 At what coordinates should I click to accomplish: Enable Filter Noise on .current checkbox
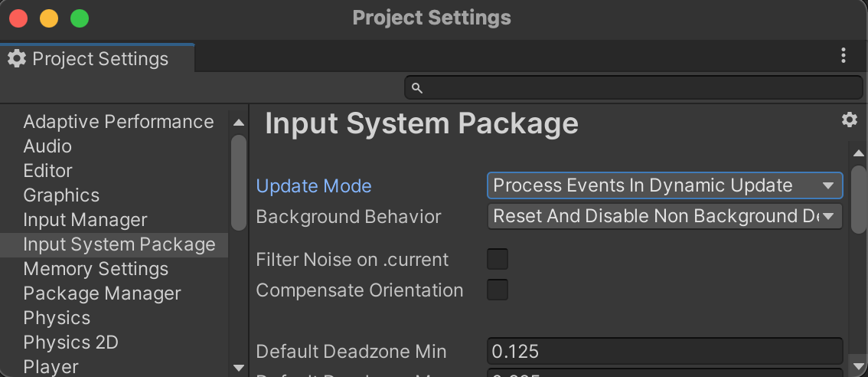498,259
